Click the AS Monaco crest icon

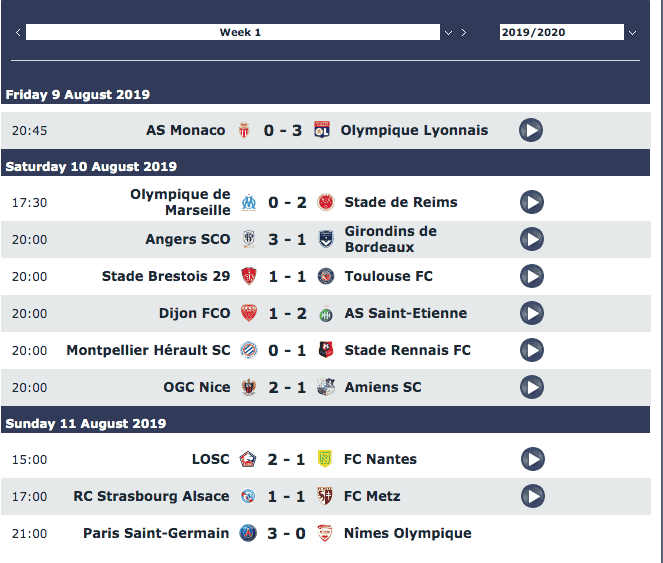click(244, 130)
